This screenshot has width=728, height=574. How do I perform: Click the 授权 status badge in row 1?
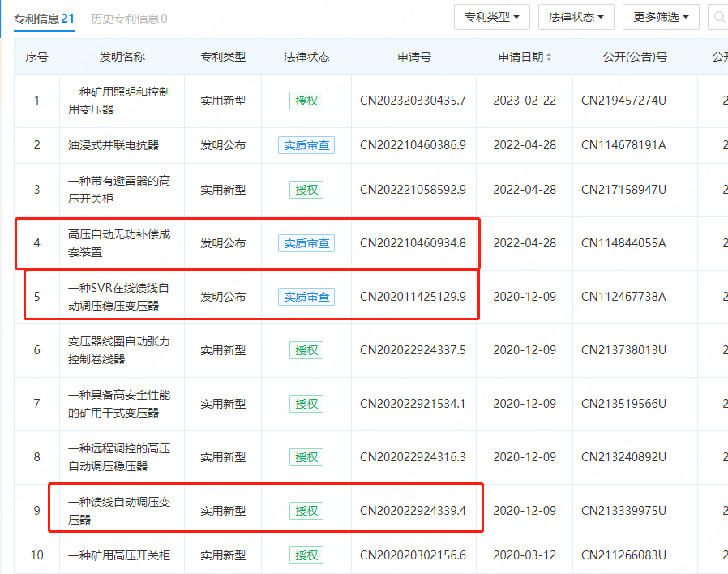[x=306, y=101]
